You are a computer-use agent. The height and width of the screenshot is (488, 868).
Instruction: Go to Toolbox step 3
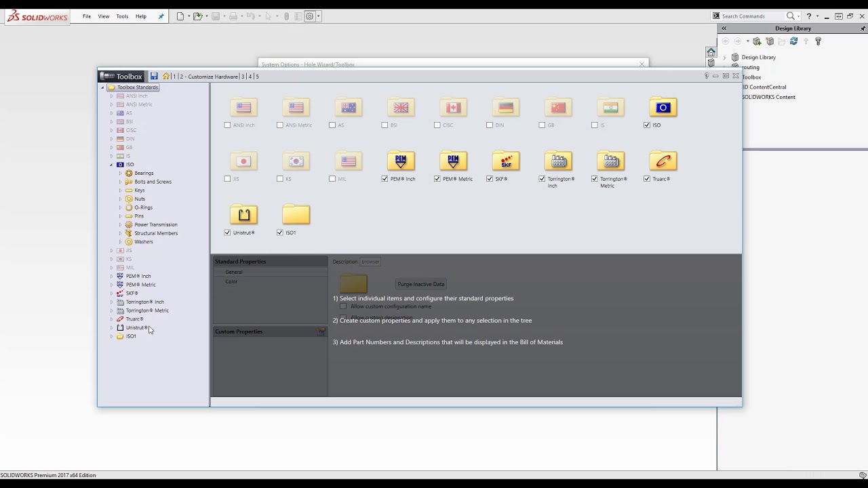click(243, 77)
